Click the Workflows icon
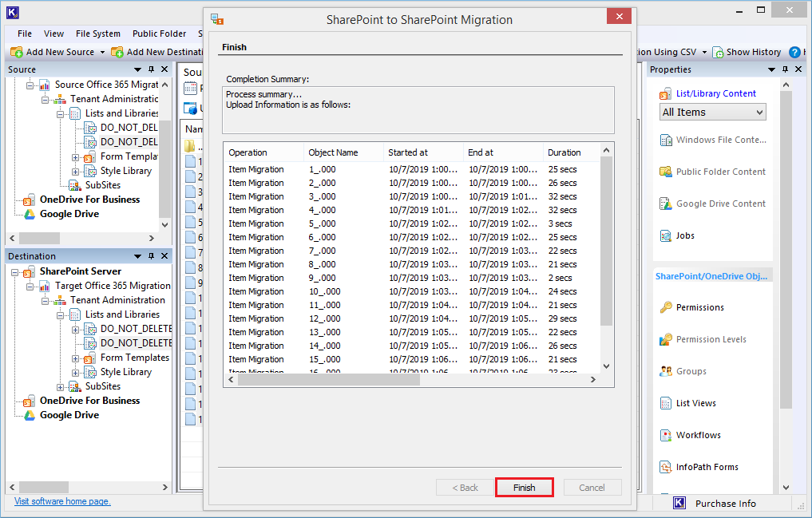Image resolution: width=812 pixels, height=518 pixels. 666,435
